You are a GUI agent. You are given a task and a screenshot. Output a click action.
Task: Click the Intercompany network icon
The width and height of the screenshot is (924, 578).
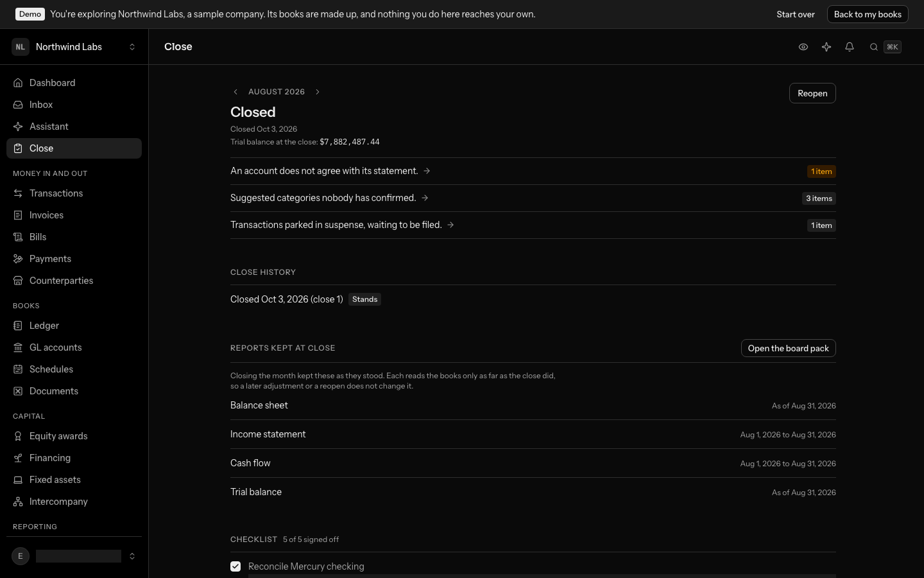point(18,502)
